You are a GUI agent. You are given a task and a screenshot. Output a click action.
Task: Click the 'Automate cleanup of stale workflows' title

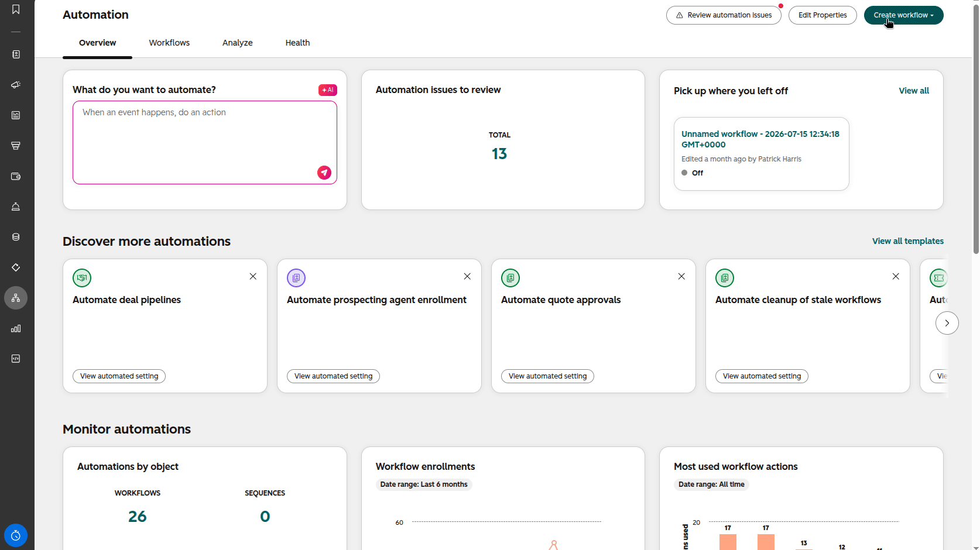[x=798, y=300]
